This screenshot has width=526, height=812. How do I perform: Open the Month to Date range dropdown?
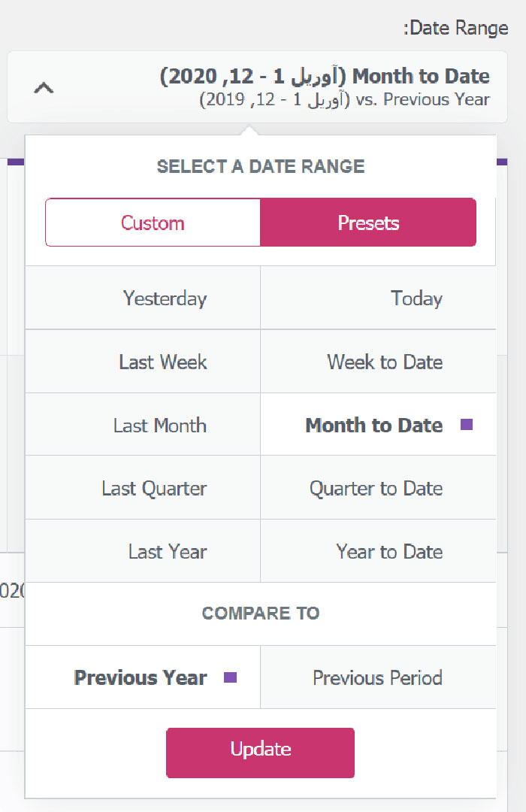(x=257, y=87)
